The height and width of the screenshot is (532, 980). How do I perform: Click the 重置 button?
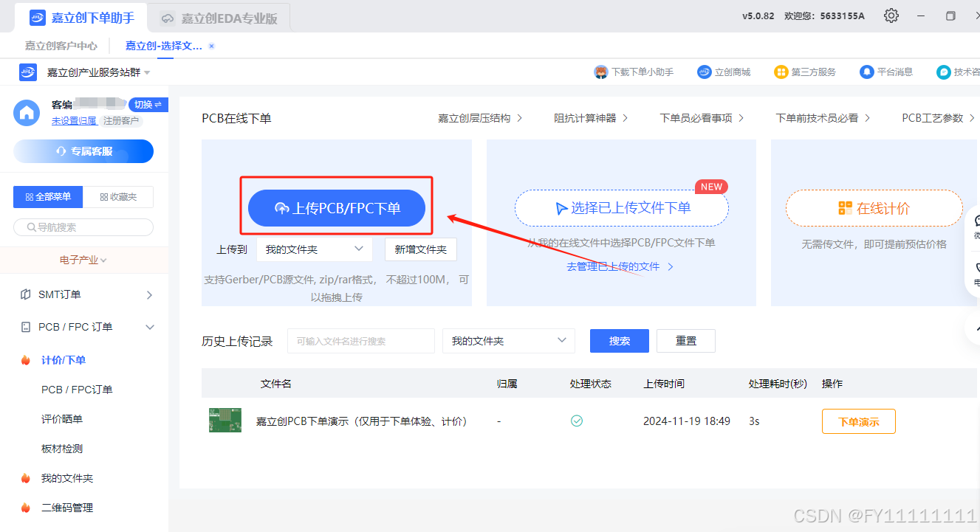tap(686, 341)
